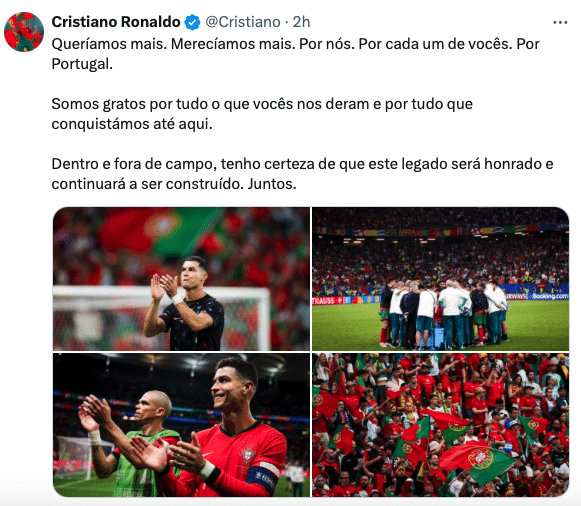Click the paragraph starting Dentro e fora
581x506 pixels.
click(302, 174)
